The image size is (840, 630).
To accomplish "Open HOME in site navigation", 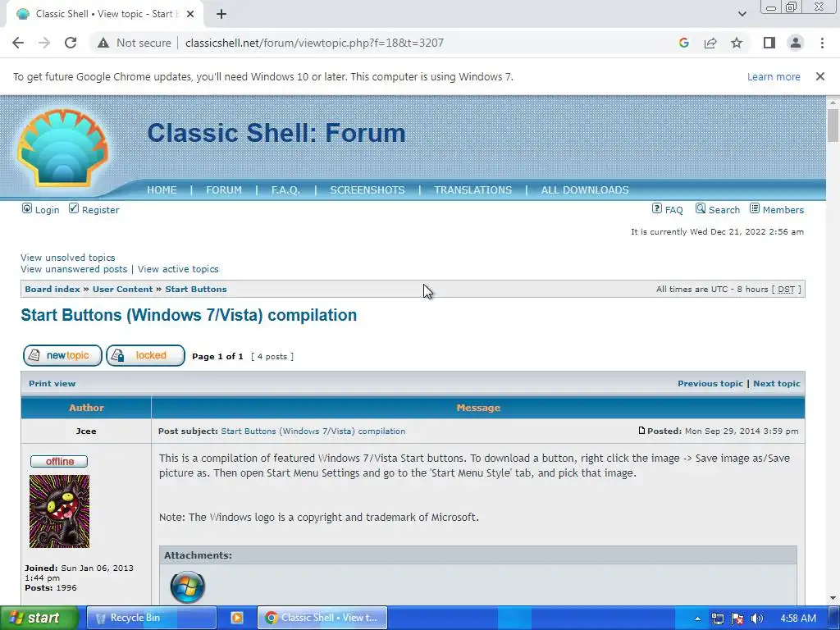I will point(162,190).
